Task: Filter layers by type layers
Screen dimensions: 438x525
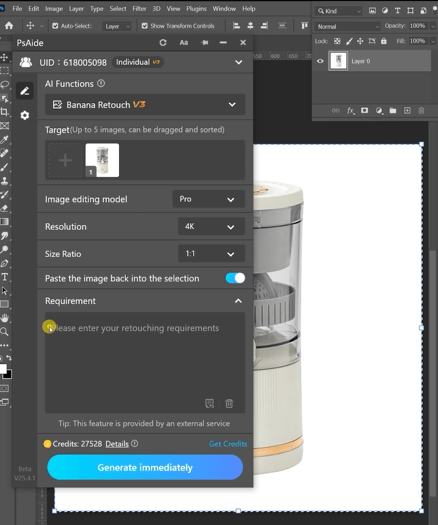Action: pos(397,11)
